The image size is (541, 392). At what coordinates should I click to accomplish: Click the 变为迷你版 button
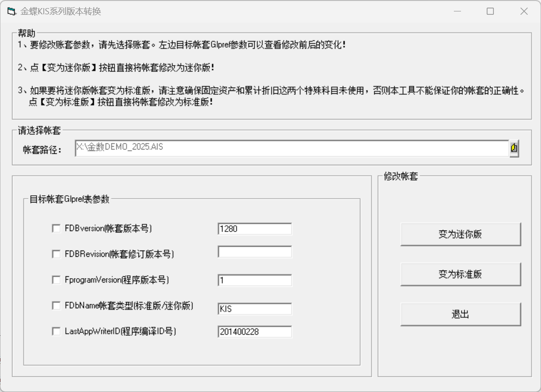pyautogui.click(x=461, y=234)
